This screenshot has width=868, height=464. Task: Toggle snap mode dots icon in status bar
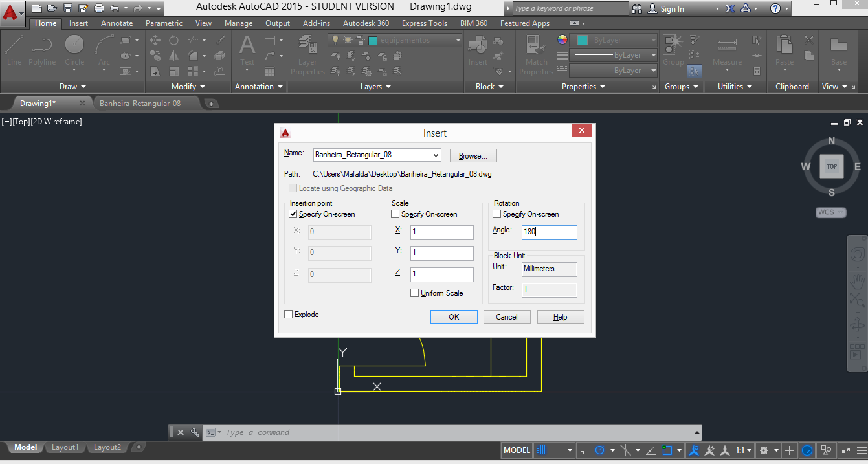(x=557, y=450)
